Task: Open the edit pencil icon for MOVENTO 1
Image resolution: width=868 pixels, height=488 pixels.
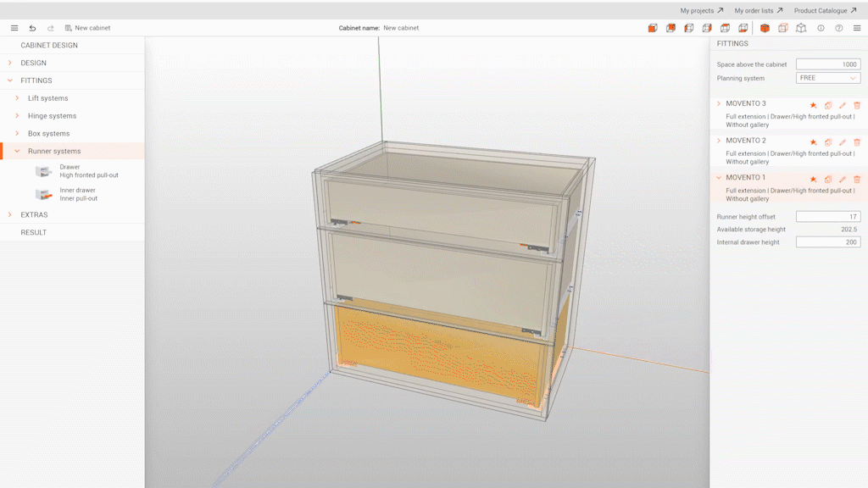Action: point(842,179)
